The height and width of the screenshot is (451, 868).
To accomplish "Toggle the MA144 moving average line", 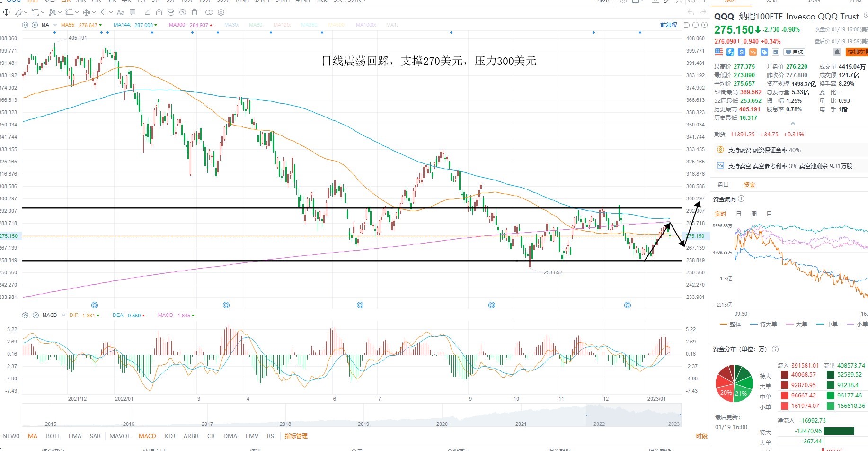I will pyautogui.click(x=135, y=25).
